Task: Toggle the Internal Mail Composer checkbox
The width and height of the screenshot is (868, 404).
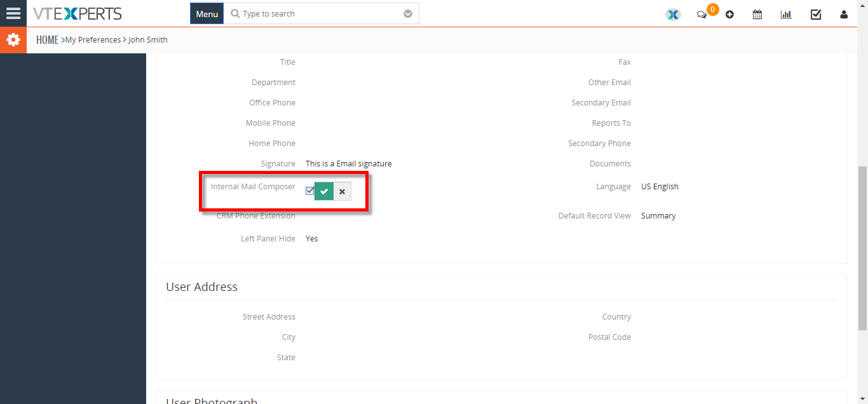Action: (309, 191)
